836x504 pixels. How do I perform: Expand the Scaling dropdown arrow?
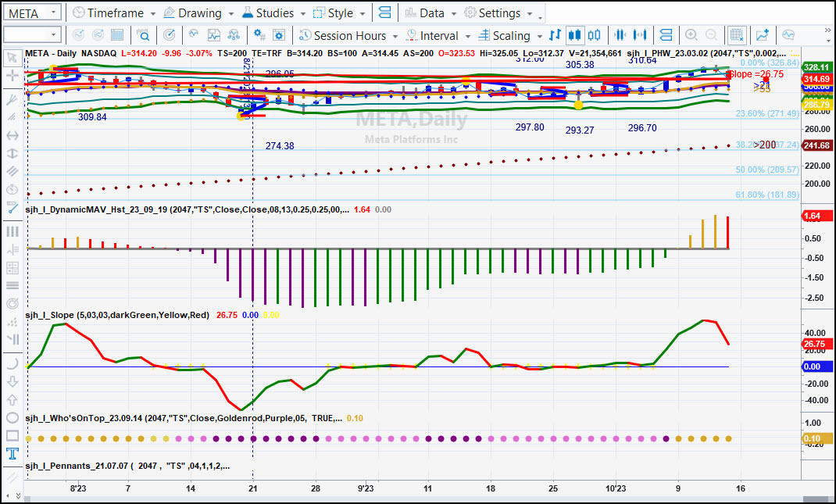pos(540,36)
